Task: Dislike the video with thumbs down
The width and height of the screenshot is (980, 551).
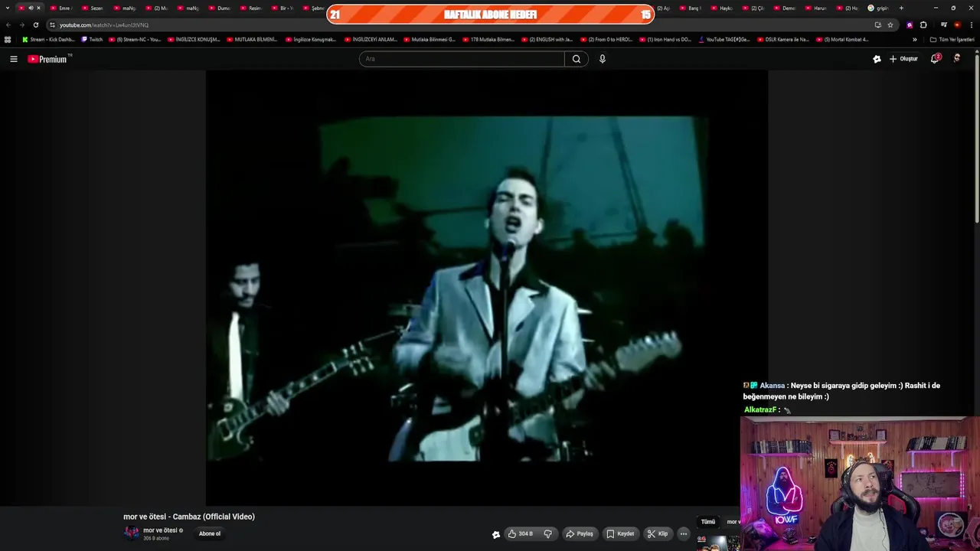Action: [x=548, y=533]
